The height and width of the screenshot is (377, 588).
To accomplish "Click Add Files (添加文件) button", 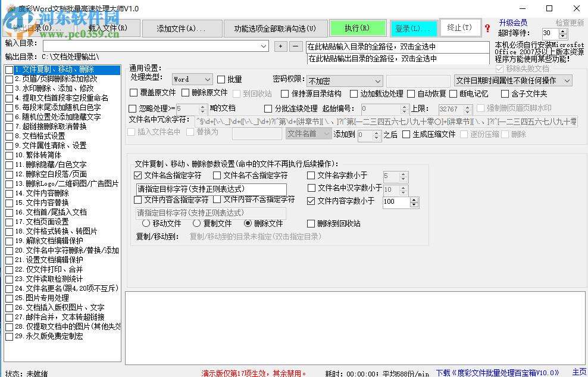I will point(182,28).
